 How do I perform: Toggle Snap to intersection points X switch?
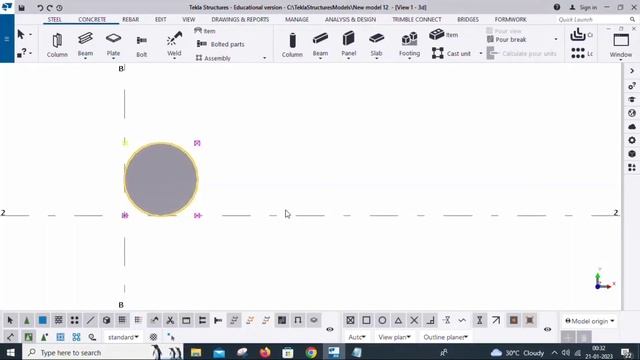coord(414,320)
